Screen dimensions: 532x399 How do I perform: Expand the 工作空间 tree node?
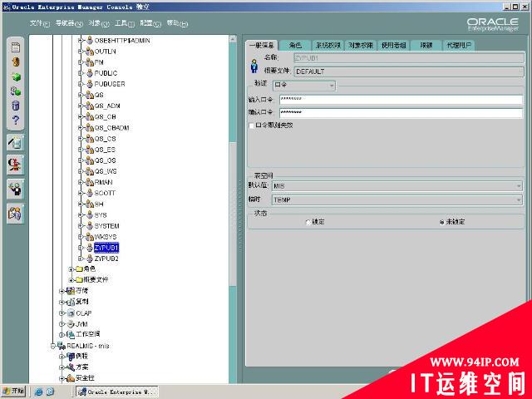[x=62, y=335]
